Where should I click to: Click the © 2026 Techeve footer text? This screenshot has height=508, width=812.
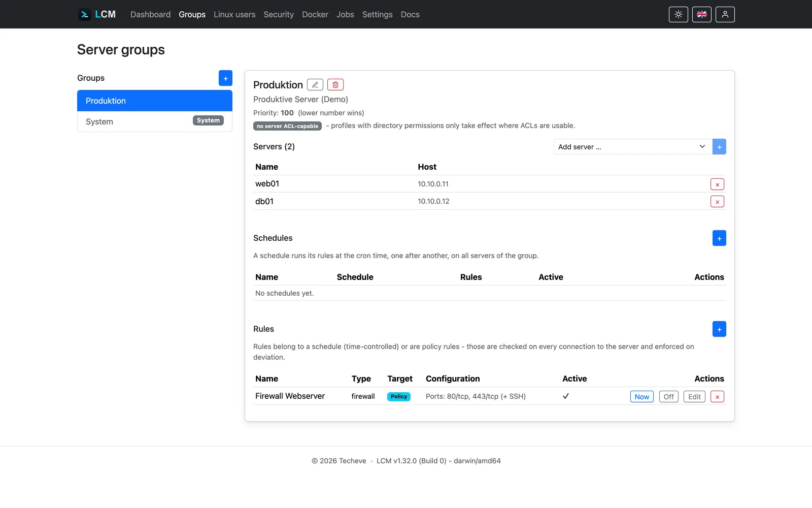(x=339, y=461)
